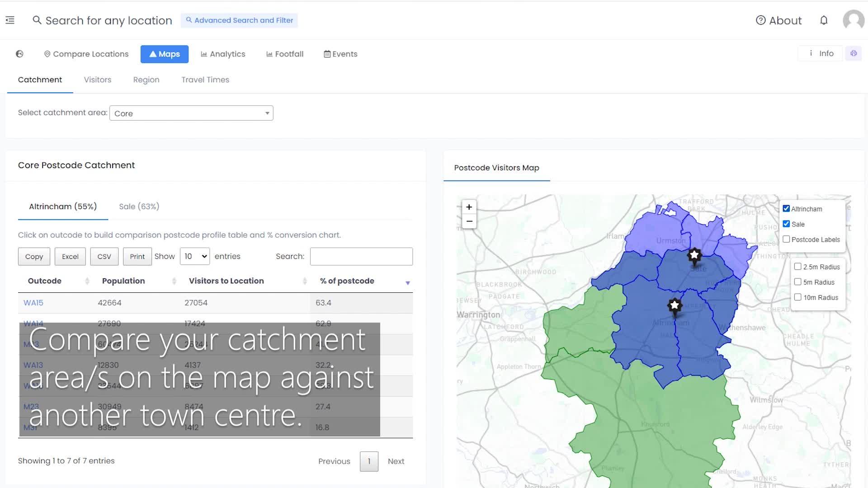This screenshot has height=488, width=868.
Task: Open the user profile avatar
Action: (853, 20)
